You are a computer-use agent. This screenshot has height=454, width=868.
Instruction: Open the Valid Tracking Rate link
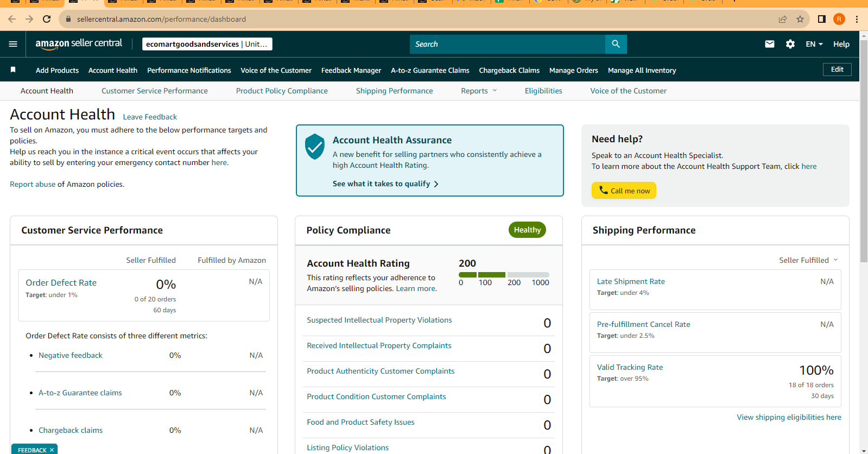pyautogui.click(x=630, y=367)
